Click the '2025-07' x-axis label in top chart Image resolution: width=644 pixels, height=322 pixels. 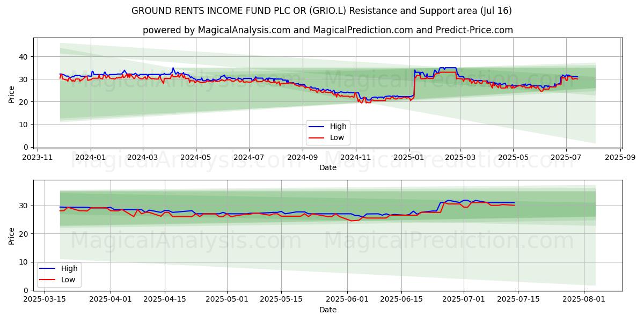pos(566,158)
